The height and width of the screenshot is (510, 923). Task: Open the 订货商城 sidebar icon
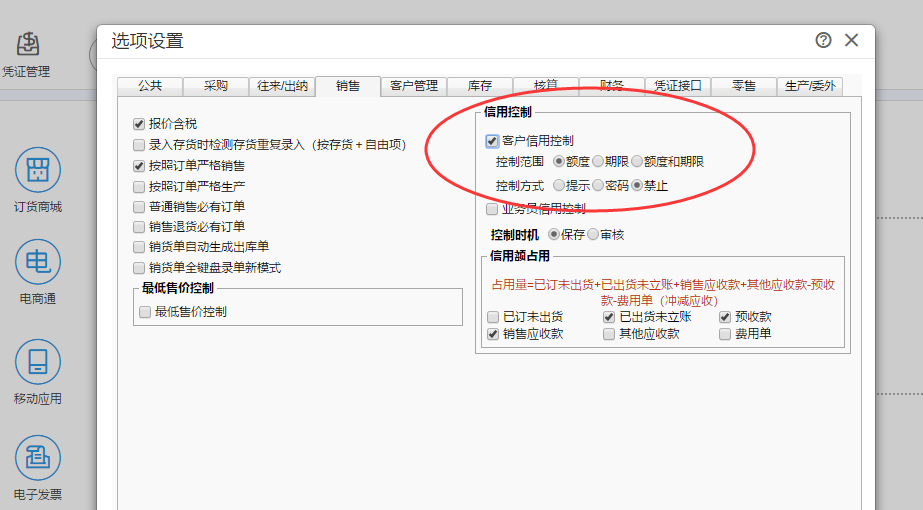click(38, 171)
